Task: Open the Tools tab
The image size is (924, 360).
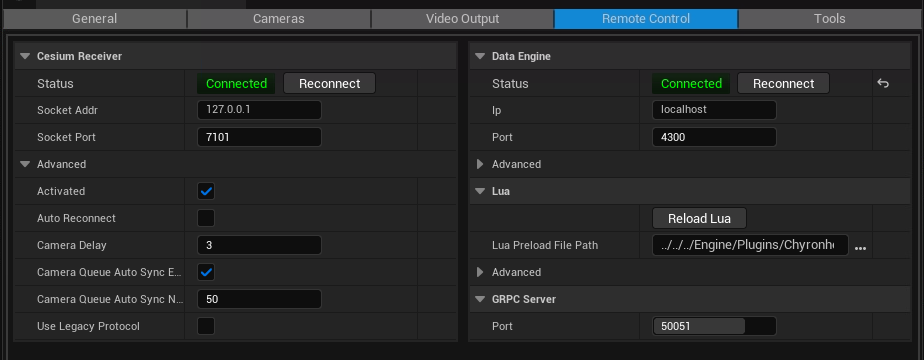Action: [x=830, y=19]
